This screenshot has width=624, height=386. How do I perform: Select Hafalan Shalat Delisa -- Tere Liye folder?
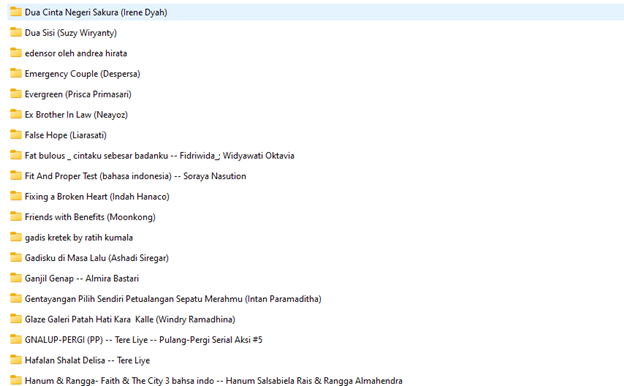pos(87,360)
